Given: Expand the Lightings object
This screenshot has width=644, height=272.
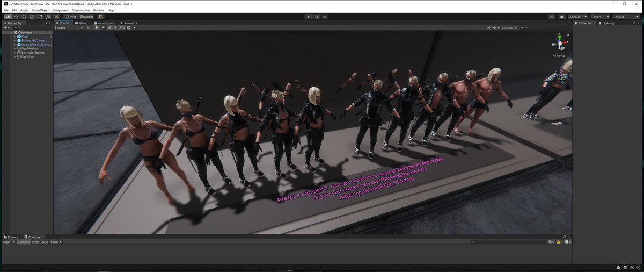Looking at the screenshot, I should [x=15, y=56].
